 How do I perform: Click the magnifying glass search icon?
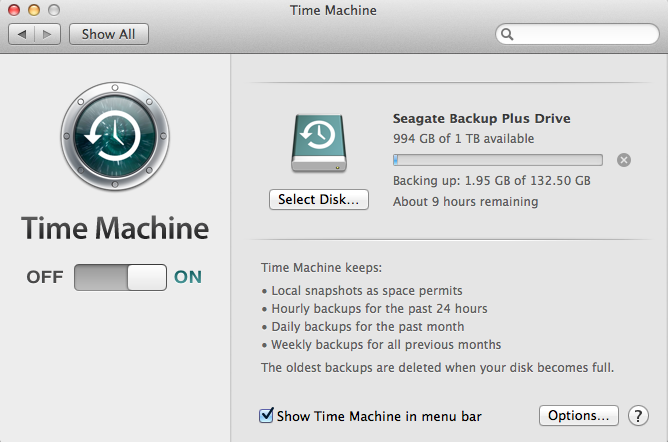pyautogui.click(x=507, y=34)
